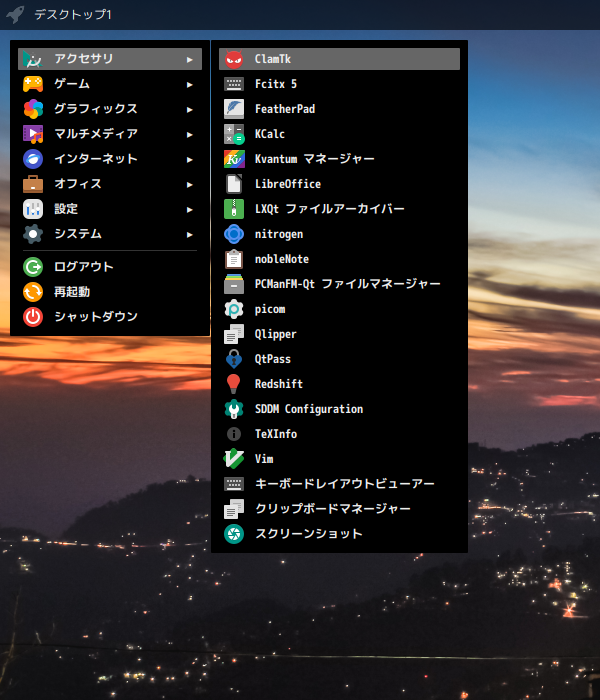The image size is (600, 700).
Task: Click the ClamTk antivirus icon
Action: (234, 59)
